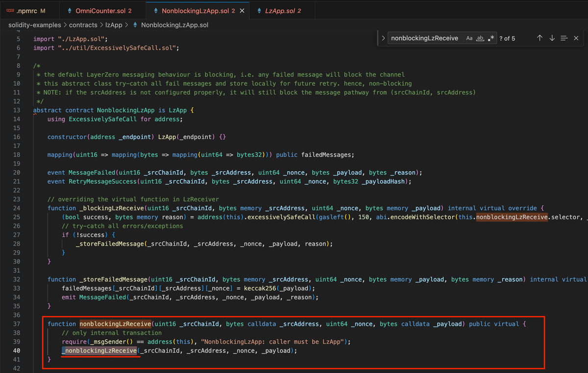This screenshot has width=588, height=373.
Task: Click the RetryMessageSuccess event name
Action: point(102,181)
